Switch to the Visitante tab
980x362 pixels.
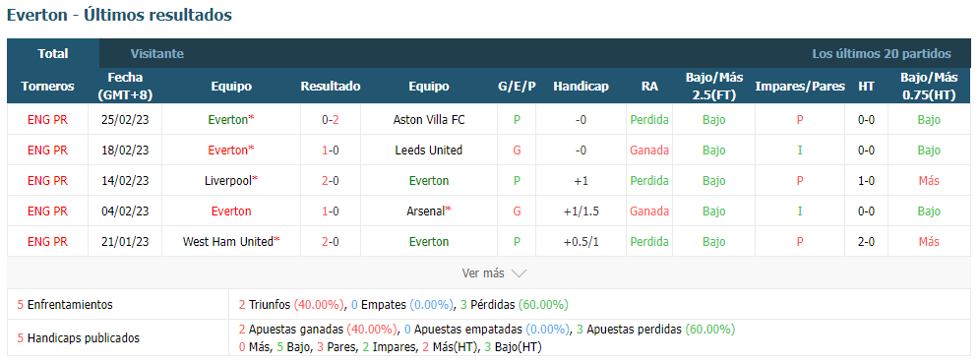click(156, 54)
